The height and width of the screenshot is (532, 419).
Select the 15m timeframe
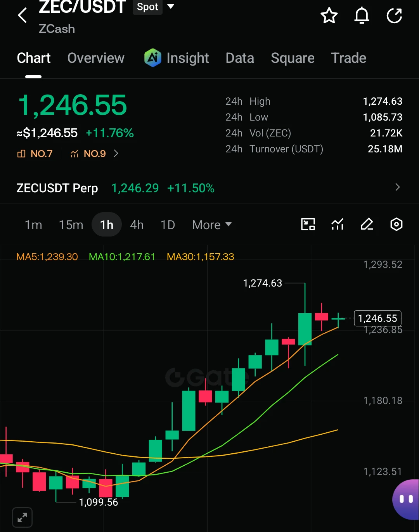tap(71, 225)
